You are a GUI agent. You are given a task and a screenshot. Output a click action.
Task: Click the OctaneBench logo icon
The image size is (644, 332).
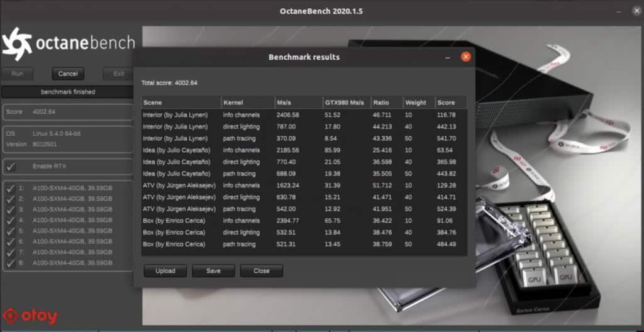[x=17, y=44]
